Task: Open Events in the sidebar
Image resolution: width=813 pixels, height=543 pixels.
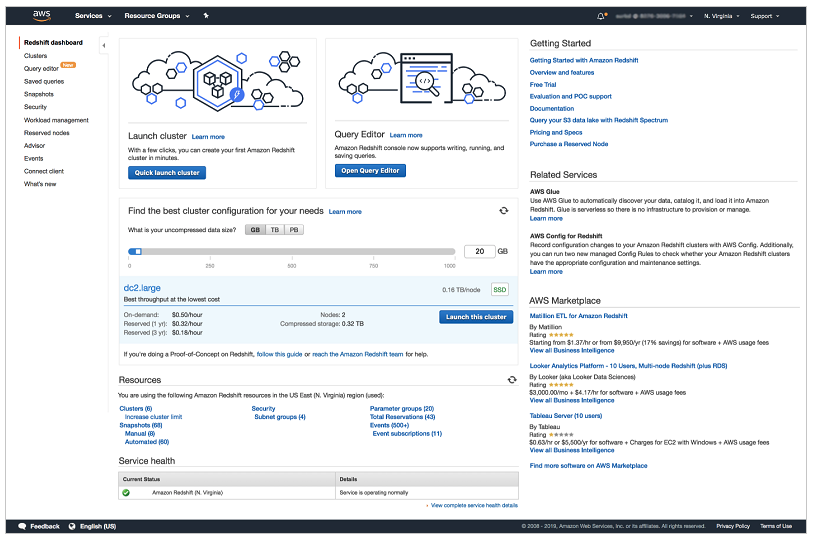Action: click(x=34, y=159)
